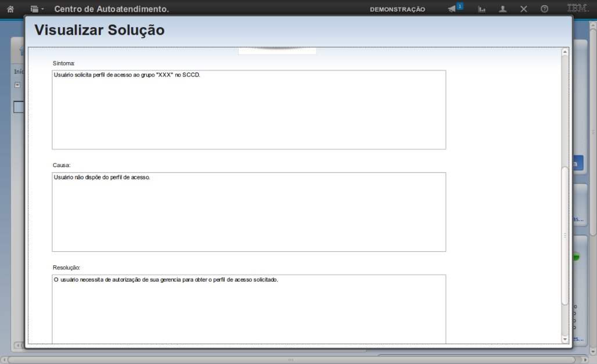The image size is (597, 364).
Task: Click the Home icon in top bar
Action: (x=10, y=9)
